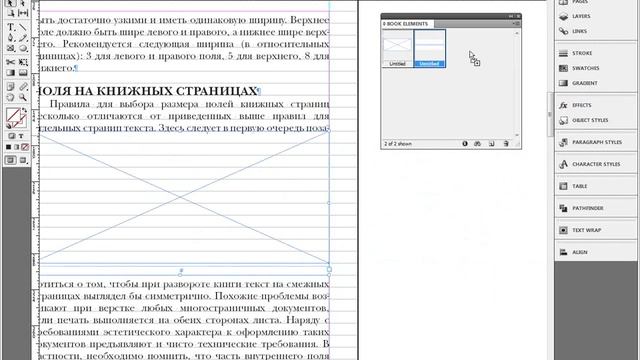Choose the Eyedropper tool
This screenshot has width=640, height=360.
point(23,87)
